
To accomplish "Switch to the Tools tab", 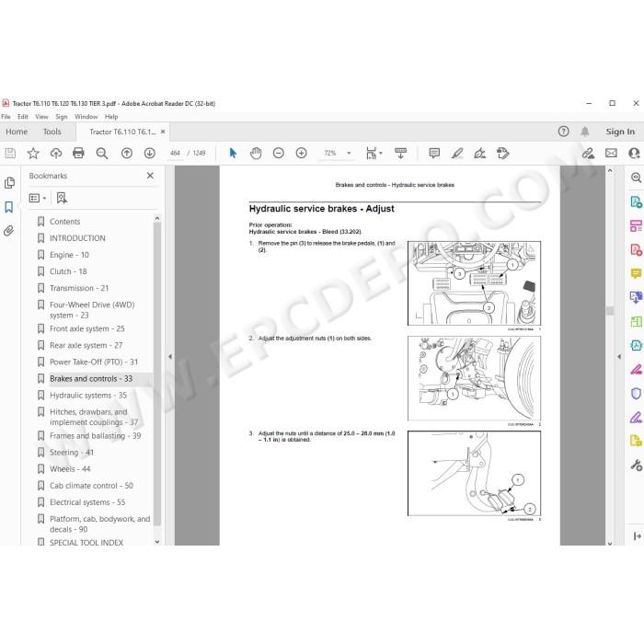I will click(x=52, y=132).
